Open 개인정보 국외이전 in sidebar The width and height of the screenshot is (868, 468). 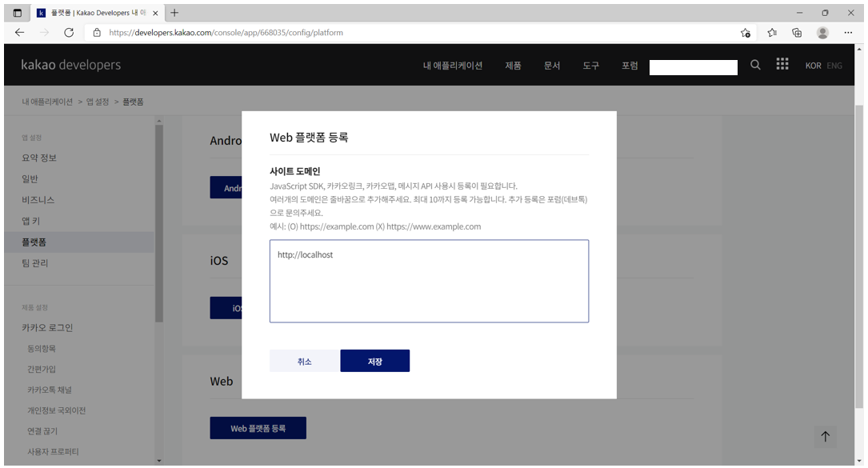coord(57,410)
